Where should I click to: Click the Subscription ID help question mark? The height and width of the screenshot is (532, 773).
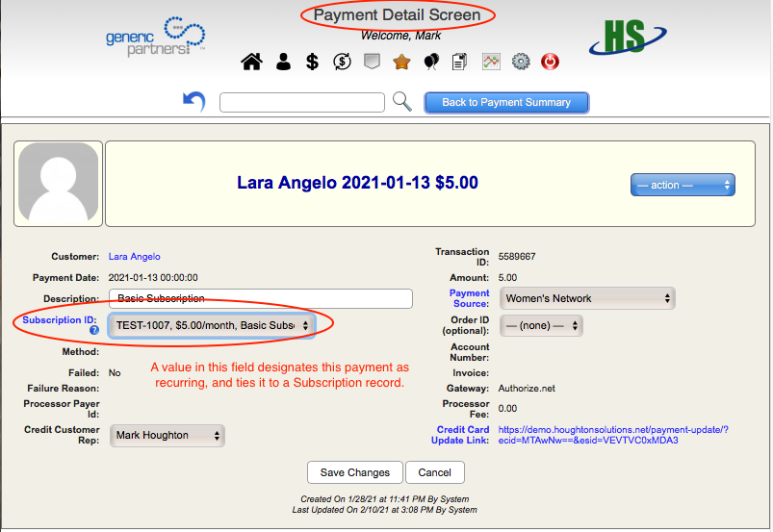[x=94, y=331]
